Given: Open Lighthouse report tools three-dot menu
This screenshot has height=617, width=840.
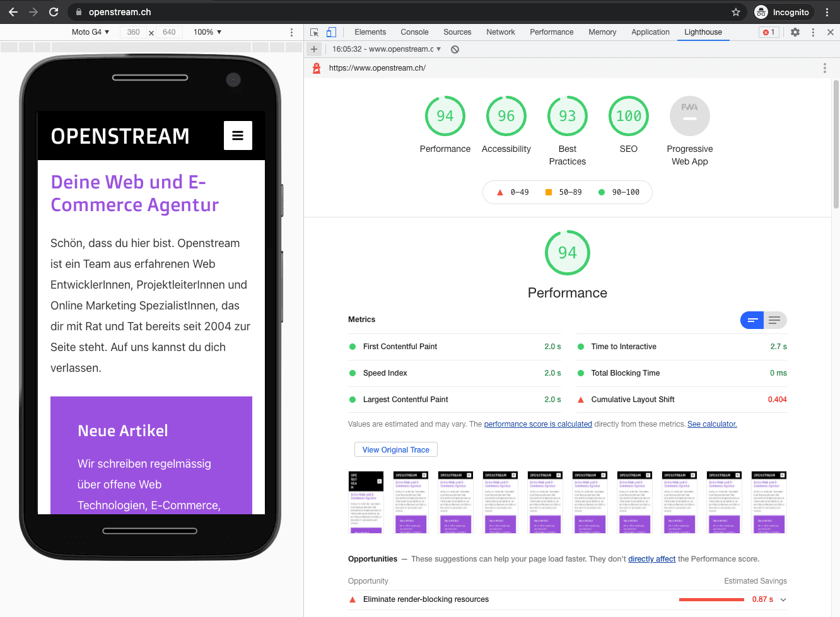Looking at the screenshot, I should [824, 68].
